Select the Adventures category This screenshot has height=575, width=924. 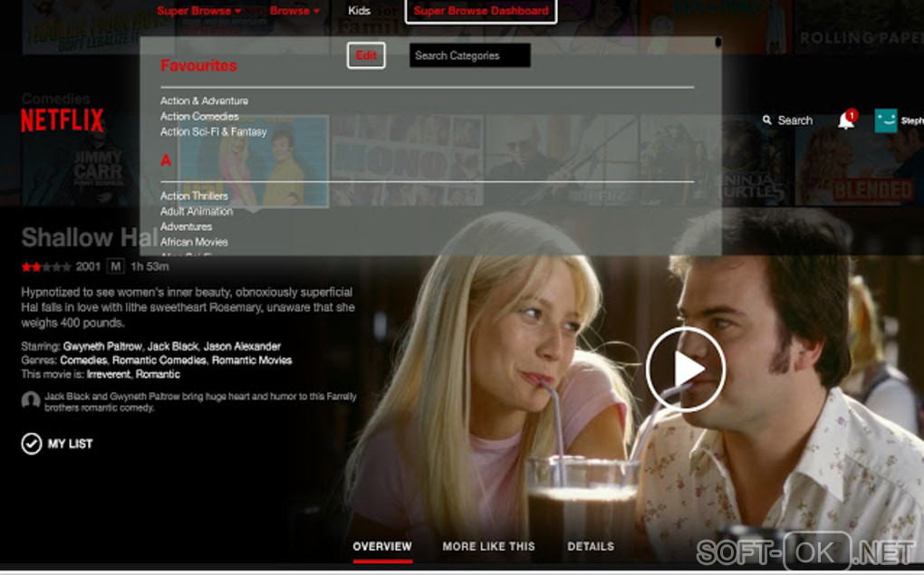click(x=186, y=226)
